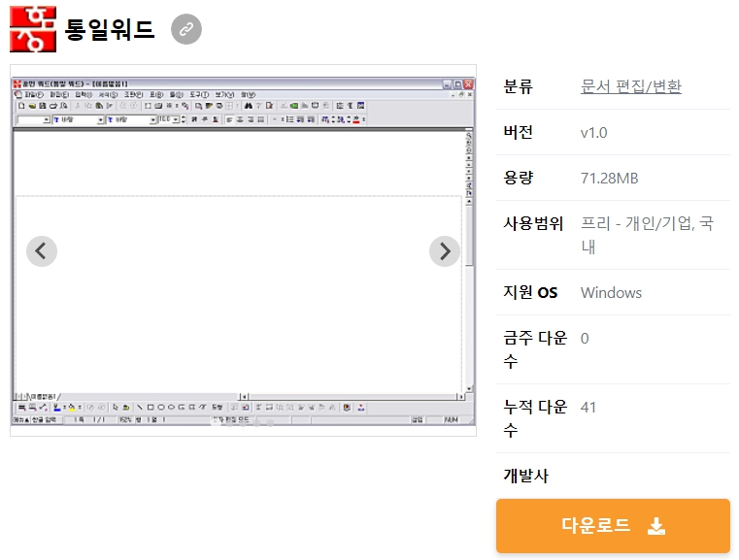Click the red 통일워드 app logo

33,29
